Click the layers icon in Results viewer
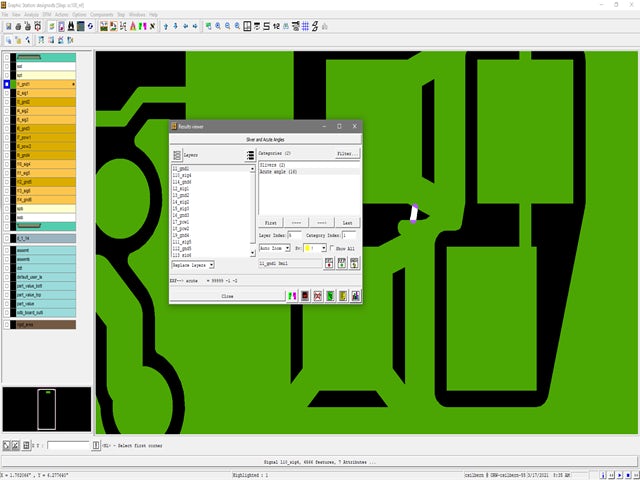This screenshot has height=480, width=640. 178,156
